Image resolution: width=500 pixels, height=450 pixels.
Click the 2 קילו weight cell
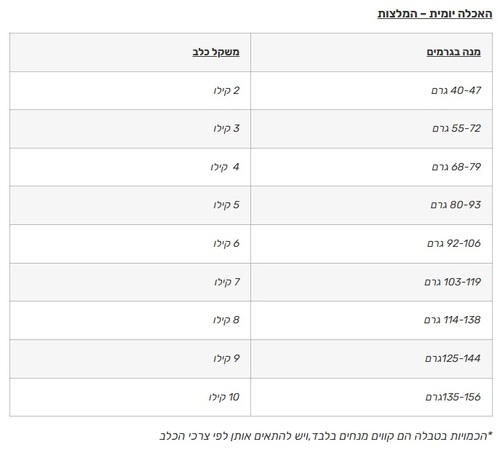click(x=130, y=90)
